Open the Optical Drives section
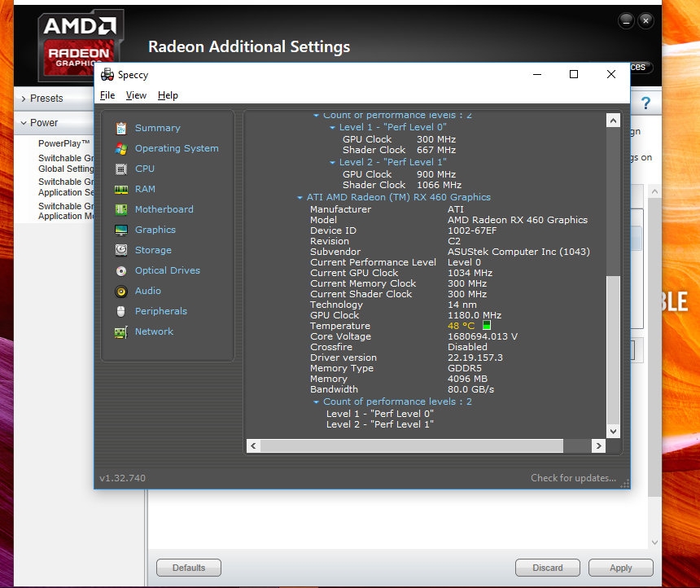The image size is (700, 588). [x=168, y=270]
